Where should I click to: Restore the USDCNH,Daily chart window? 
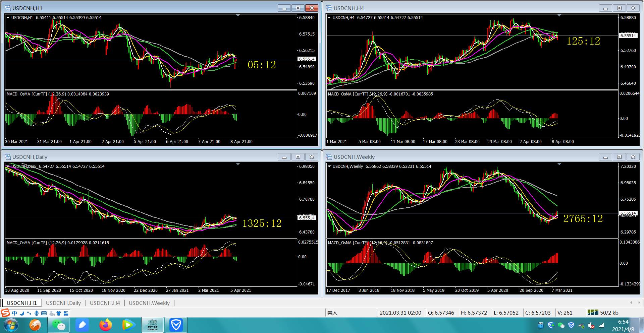tap(298, 157)
